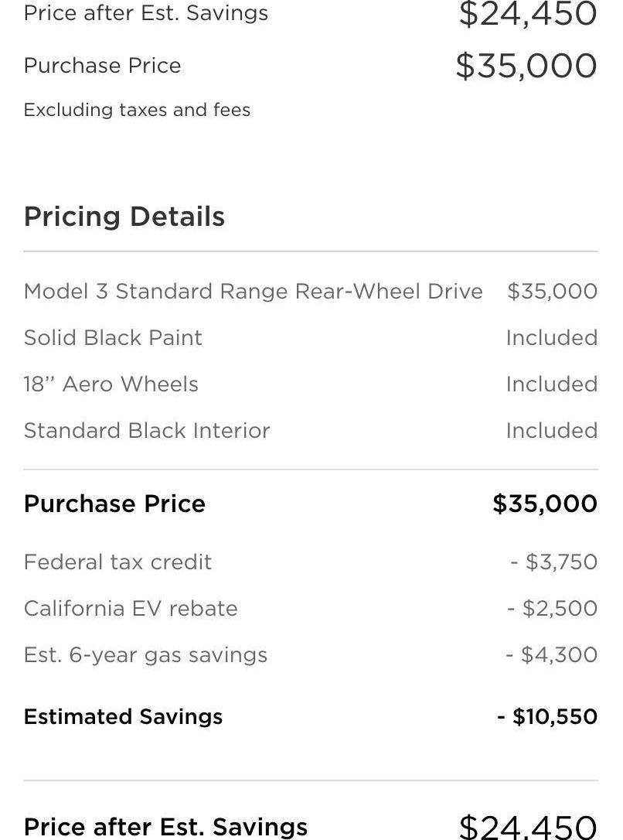Image resolution: width=623 pixels, height=840 pixels.
Task: Click the Estimated Savings label
Action: point(123,717)
